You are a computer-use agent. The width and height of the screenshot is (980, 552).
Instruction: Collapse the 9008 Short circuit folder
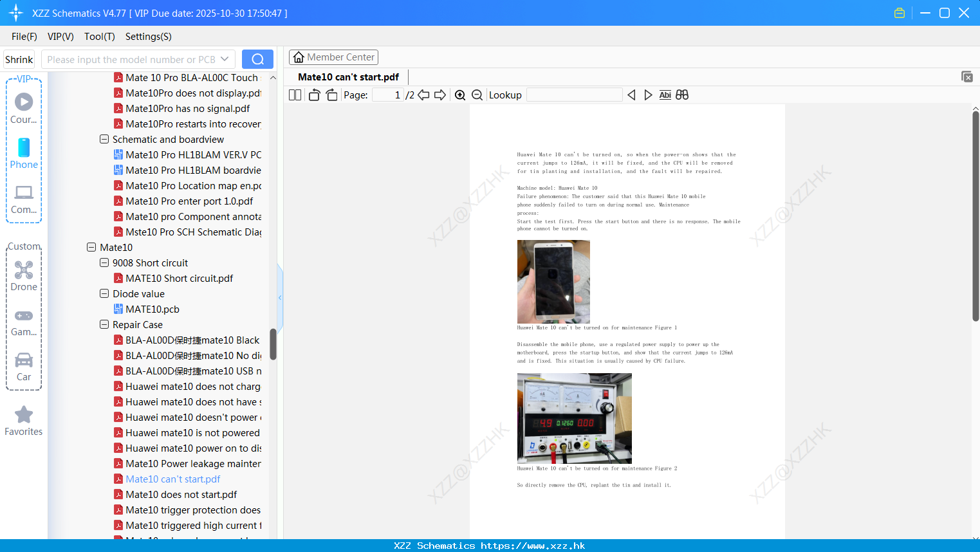104,262
